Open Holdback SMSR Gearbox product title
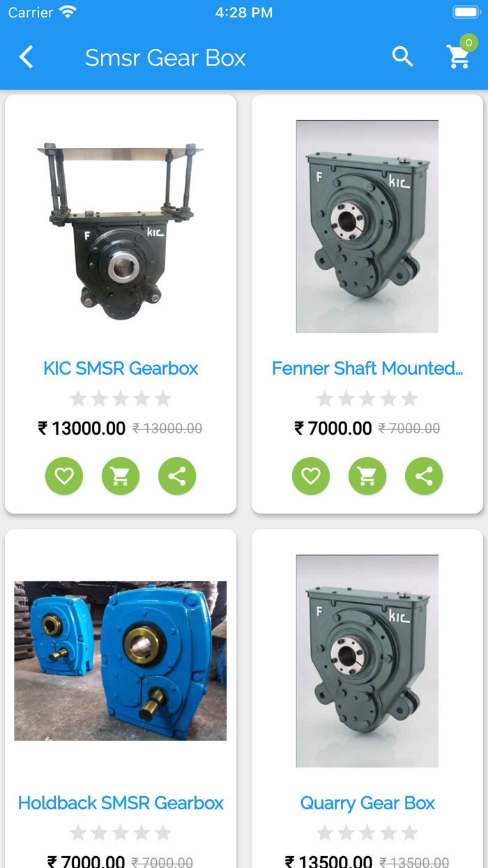 pyautogui.click(x=121, y=803)
